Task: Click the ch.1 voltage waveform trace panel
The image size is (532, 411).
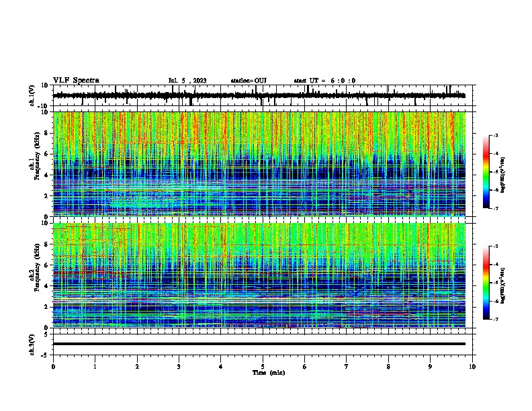Action: click(264, 95)
